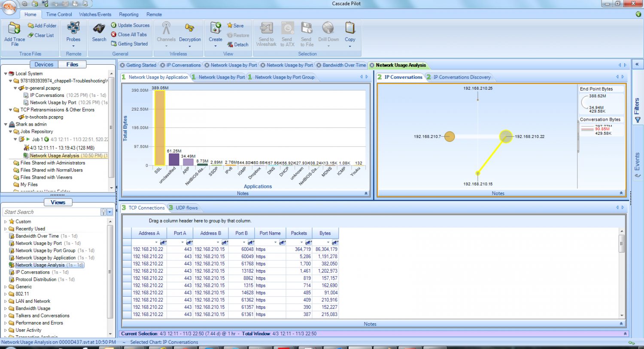Sort by the Port Name column header
644x349 pixels.
pos(270,233)
